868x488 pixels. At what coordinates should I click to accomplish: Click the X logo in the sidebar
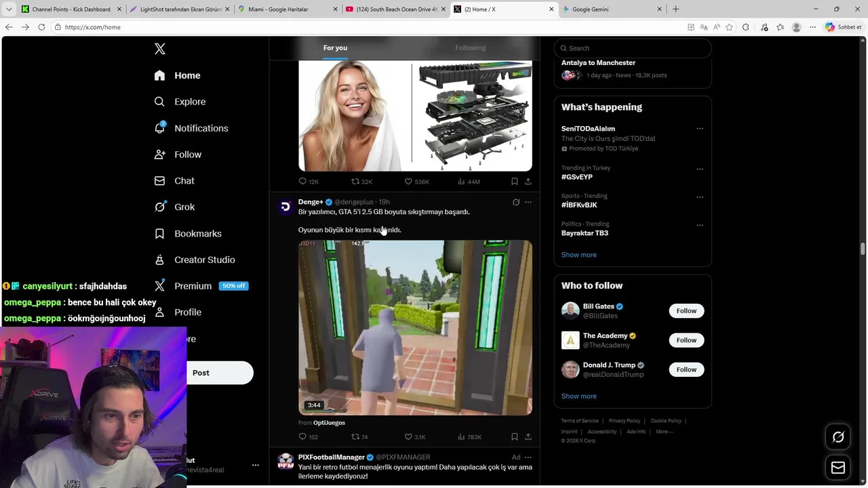click(159, 49)
